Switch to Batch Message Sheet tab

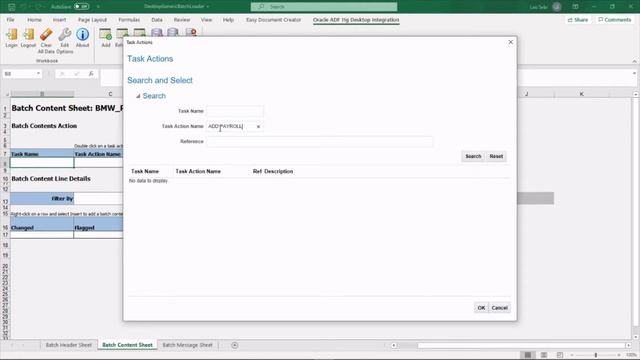pos(187,345)
